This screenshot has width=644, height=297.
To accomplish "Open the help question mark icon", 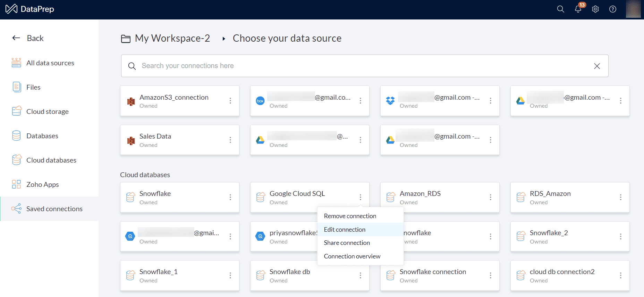I will tap(613, 9).
